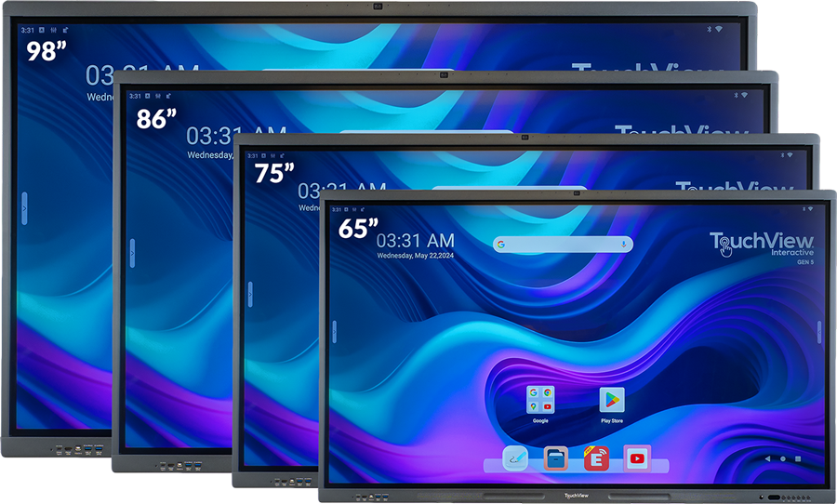Click into the Google search field
Image resolution: width=837 pixels, height=504 pixels.
[x=564, y=245]
